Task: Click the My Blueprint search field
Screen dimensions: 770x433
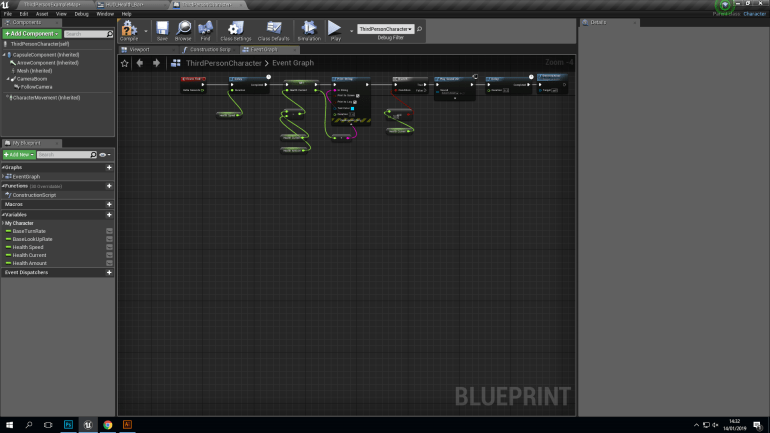Action: [63, 155]
